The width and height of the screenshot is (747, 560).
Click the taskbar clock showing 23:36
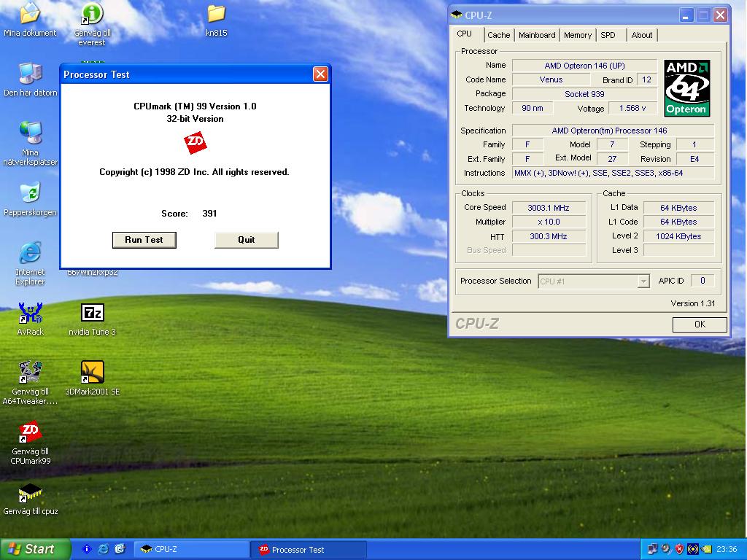pos(726,550)
